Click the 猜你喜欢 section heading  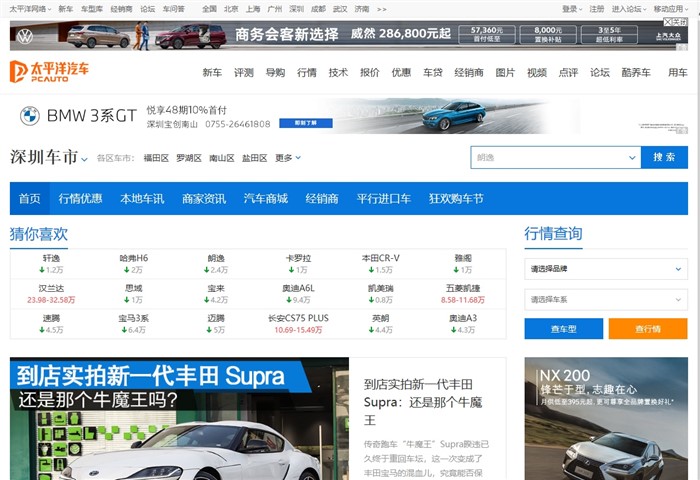(x=39, y=234)
